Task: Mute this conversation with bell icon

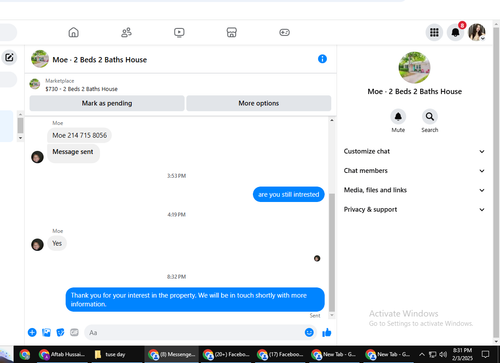Action: pyautogui.click(x=398, y=117)
